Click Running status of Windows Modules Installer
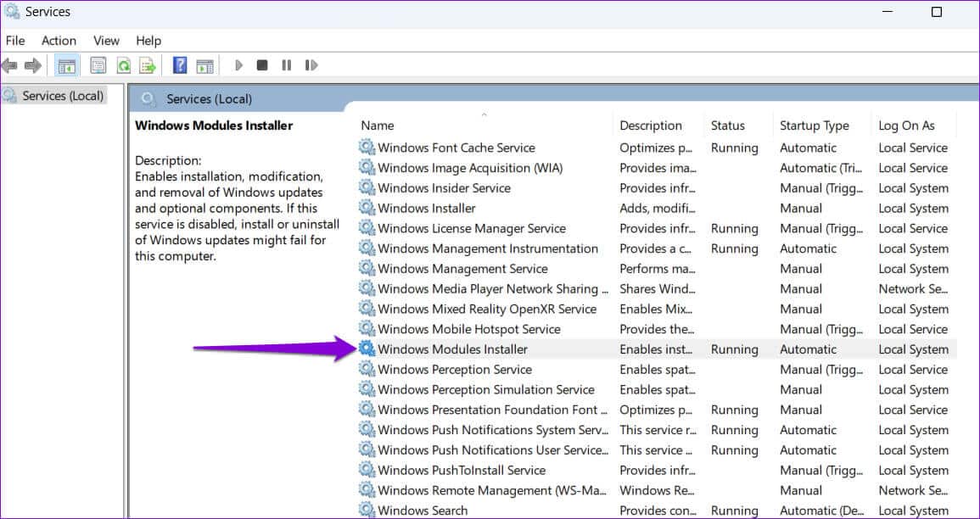This screenshot has width=980, height=519. (735, 349)
